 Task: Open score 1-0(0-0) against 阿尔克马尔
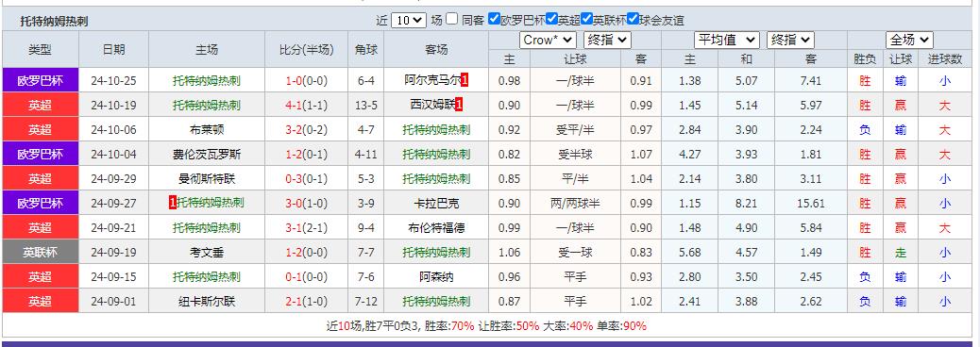click(x=306, y=80)
